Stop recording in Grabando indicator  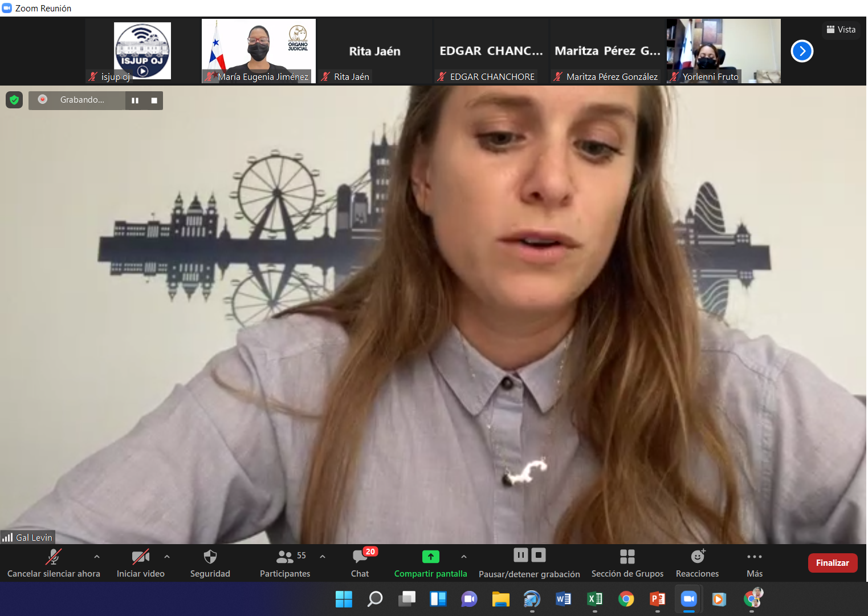click(154, 100)
